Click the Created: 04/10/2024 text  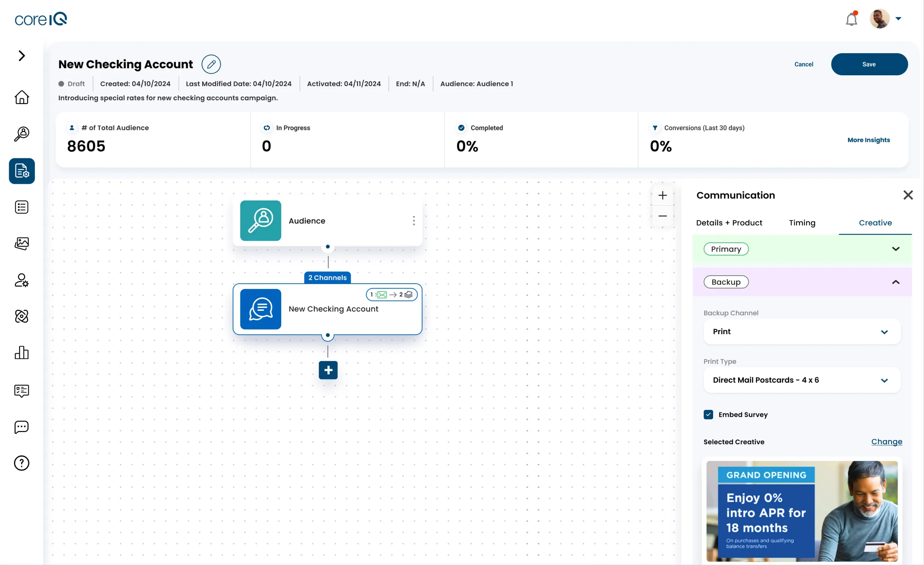[x=135, y=84]
